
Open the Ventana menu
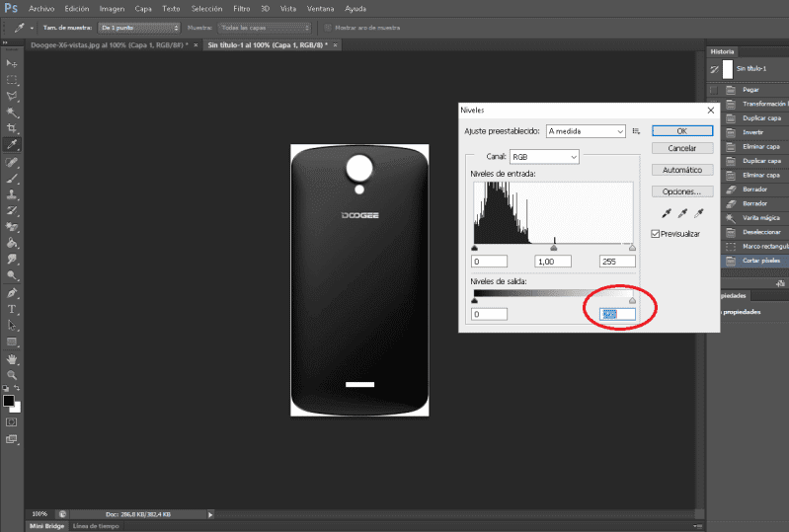point(321,9)
